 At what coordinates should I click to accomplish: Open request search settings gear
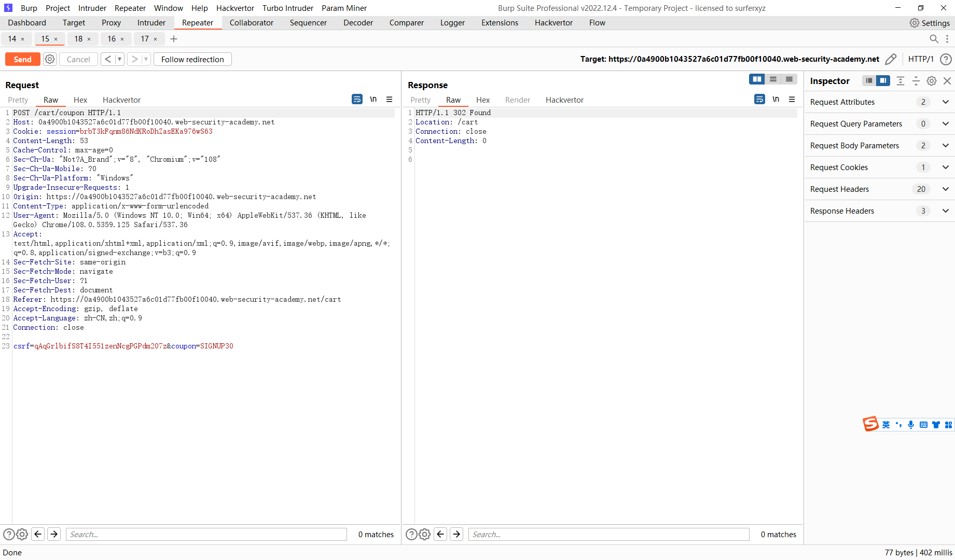tap(22, 534)
